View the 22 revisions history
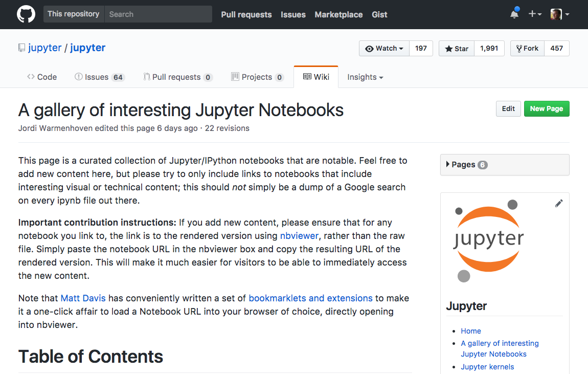This screenshot has width=588, height=374. (x=227, y=128)
